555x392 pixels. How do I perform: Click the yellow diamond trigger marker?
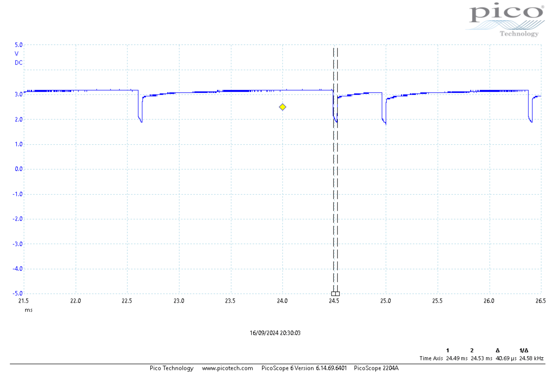pyautogui.click(x=282, y=107)
